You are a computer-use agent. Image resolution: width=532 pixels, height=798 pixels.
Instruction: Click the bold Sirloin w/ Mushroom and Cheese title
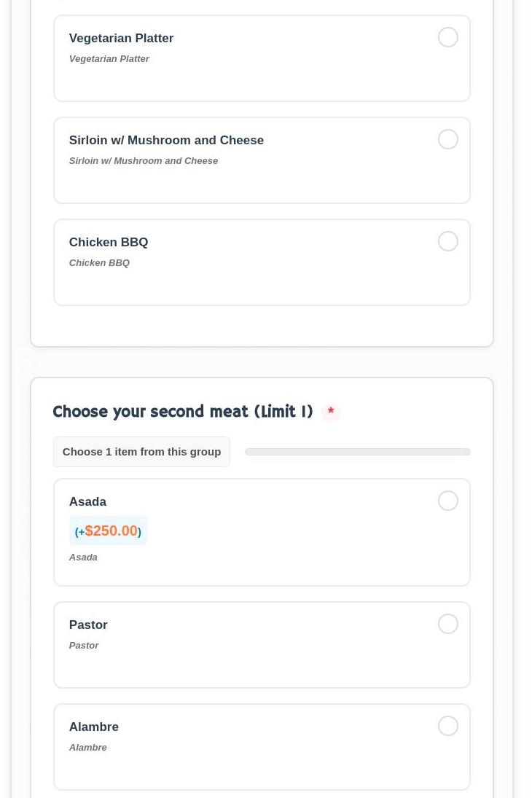coord(166,140)
